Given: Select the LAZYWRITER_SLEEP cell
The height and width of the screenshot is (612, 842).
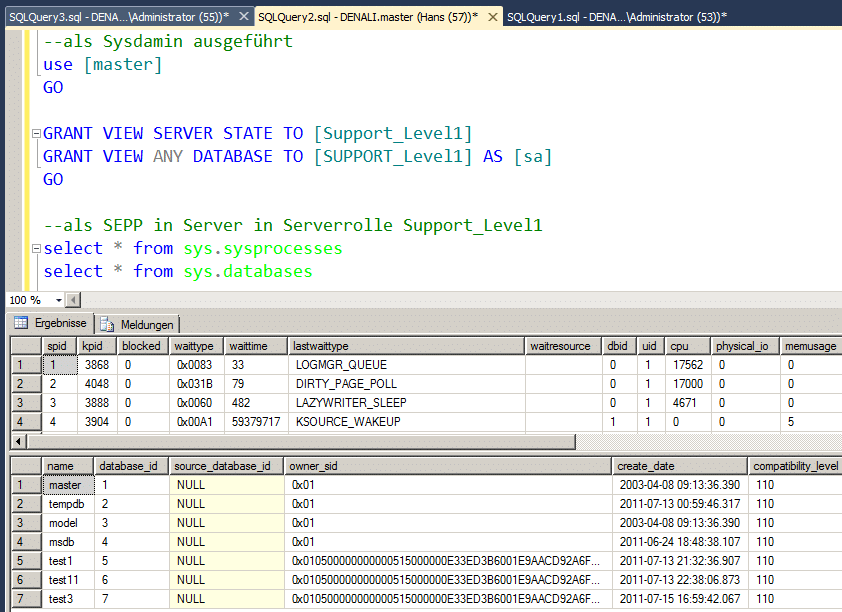Looking at the screenshot, I should coord(407,403).
